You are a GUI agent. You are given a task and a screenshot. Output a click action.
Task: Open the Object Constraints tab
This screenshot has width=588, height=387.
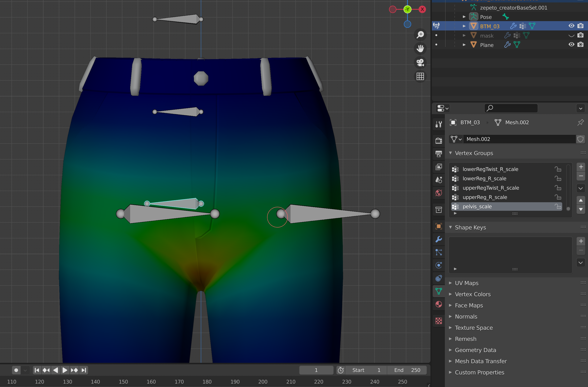439,278
